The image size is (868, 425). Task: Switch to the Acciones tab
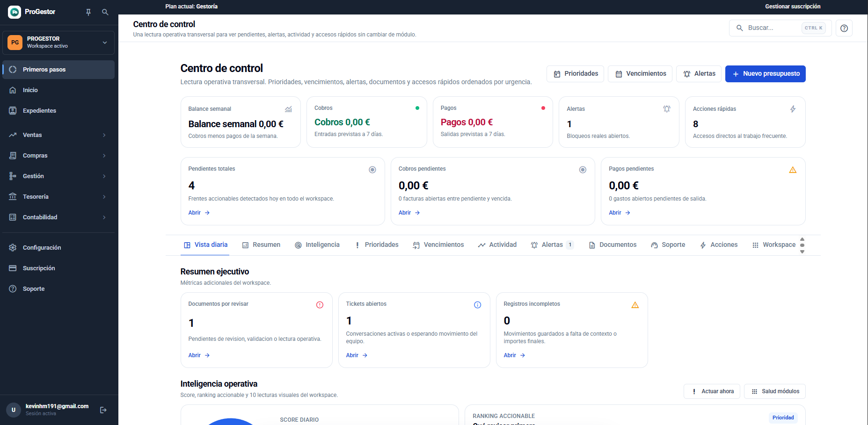click(719, 245)
